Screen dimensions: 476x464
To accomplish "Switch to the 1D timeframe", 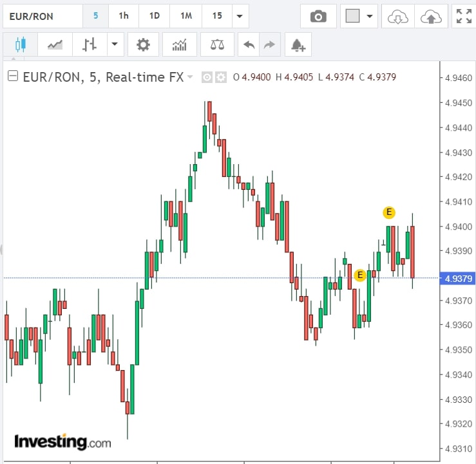I will tap(155, 16).
